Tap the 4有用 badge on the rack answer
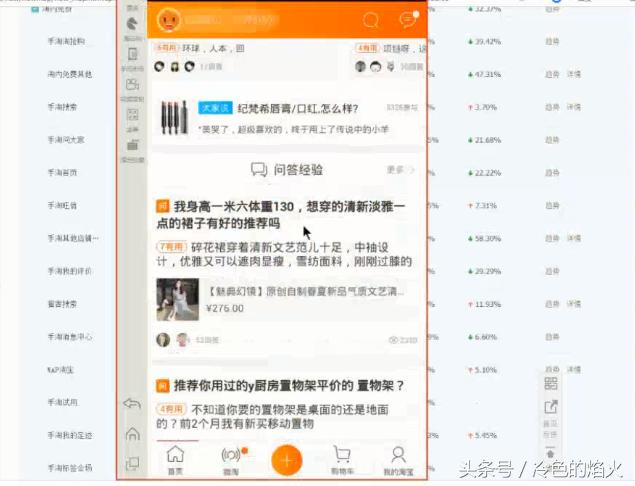Viewport: 635px width, 486px height. click(171, 409)
